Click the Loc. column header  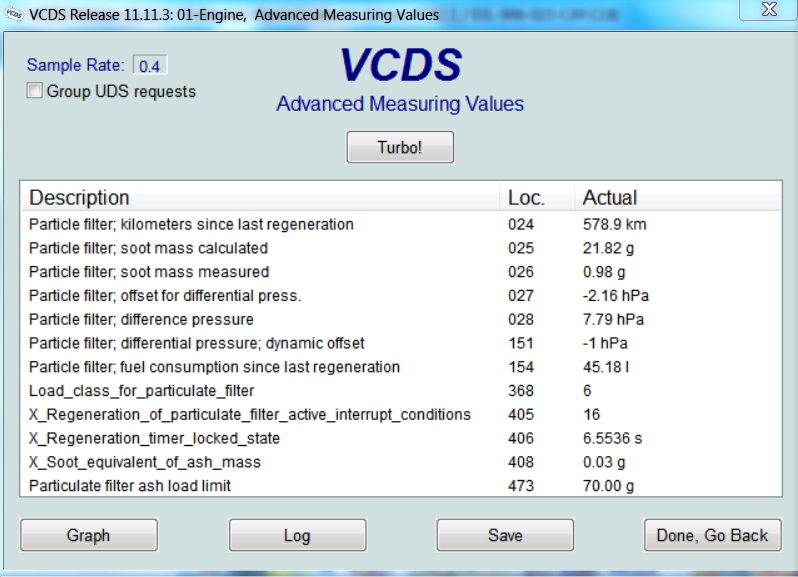click(526, 197)
